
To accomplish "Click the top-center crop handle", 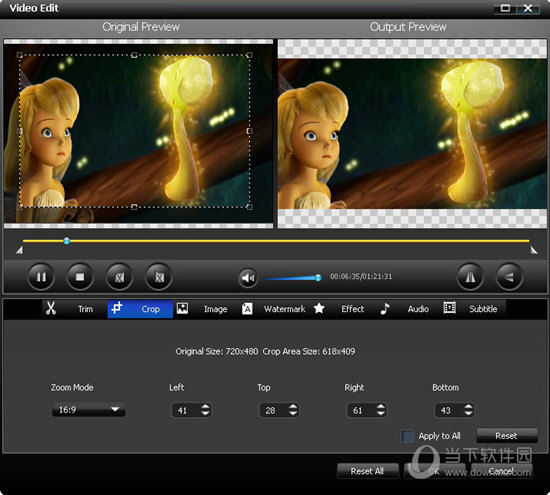I will coord(134,55).
